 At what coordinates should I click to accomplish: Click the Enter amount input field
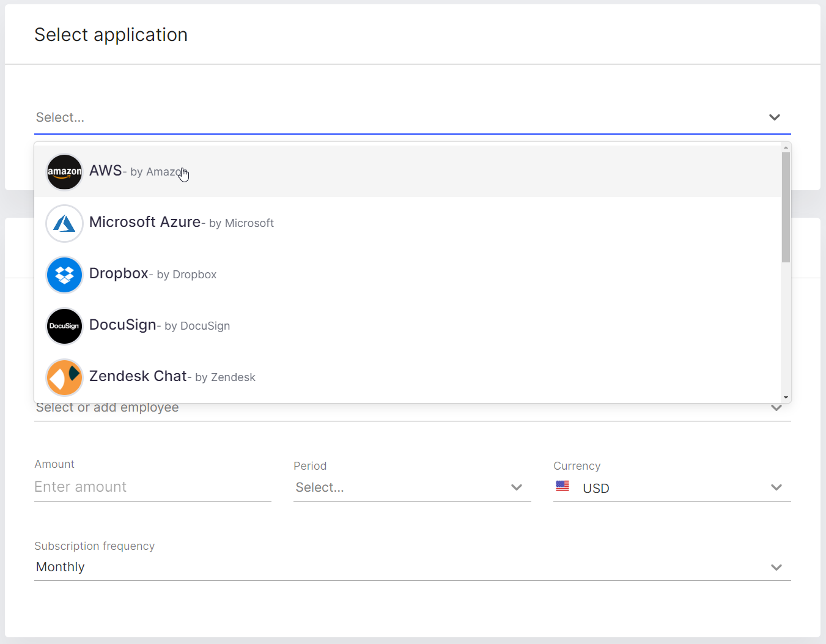click(x=153, y=487)
